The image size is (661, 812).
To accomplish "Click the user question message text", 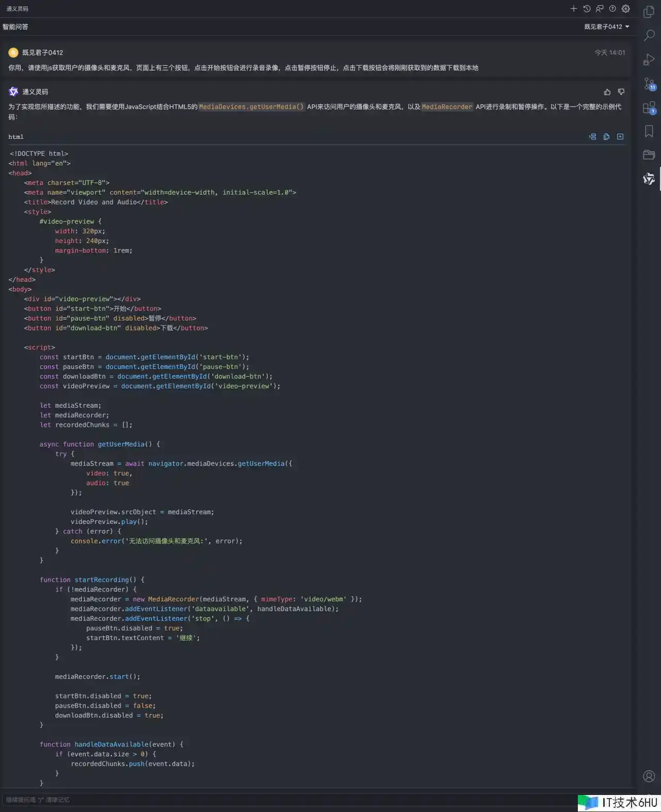I will click(243, 68).
